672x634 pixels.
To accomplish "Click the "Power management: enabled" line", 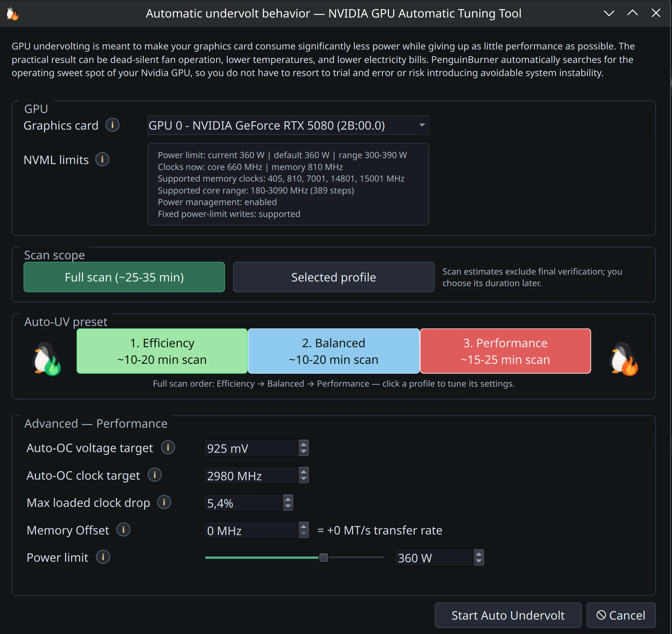I will pyautogui.click(x=217, y=202).
